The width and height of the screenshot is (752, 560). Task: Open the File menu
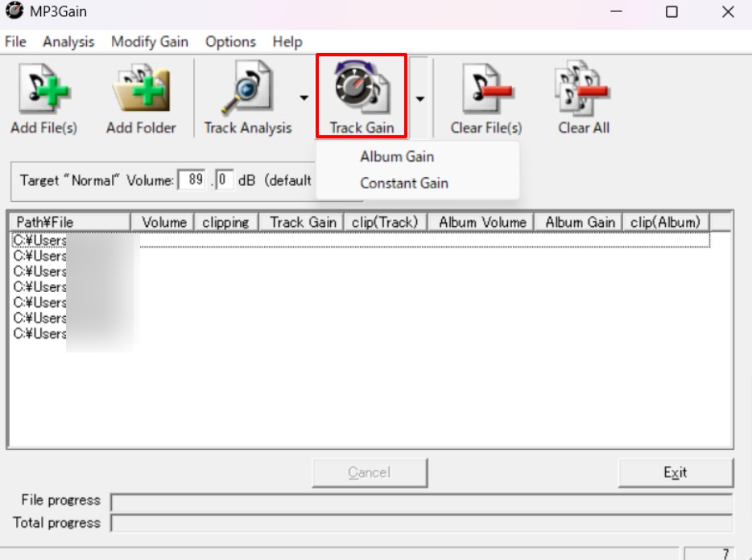tap(15, 42)
